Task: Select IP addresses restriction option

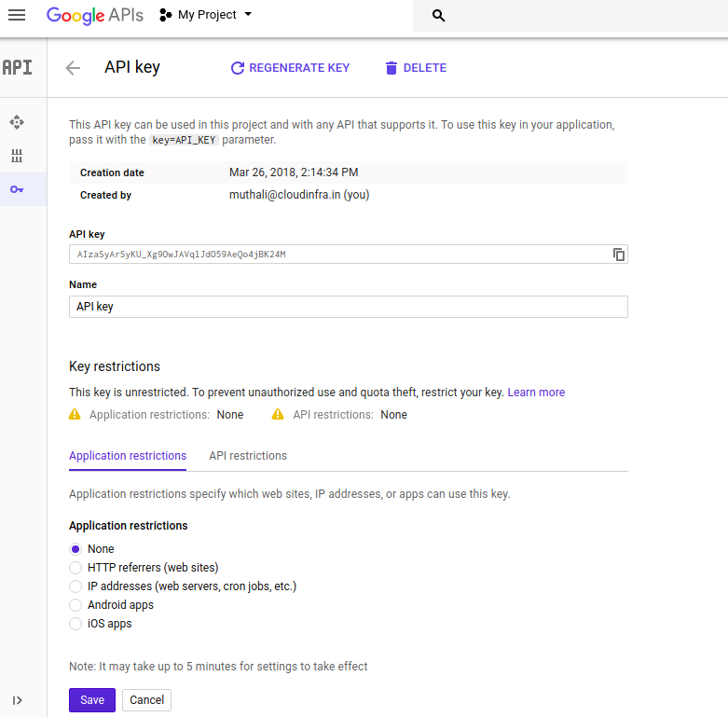Action: (x=76, y=586)
